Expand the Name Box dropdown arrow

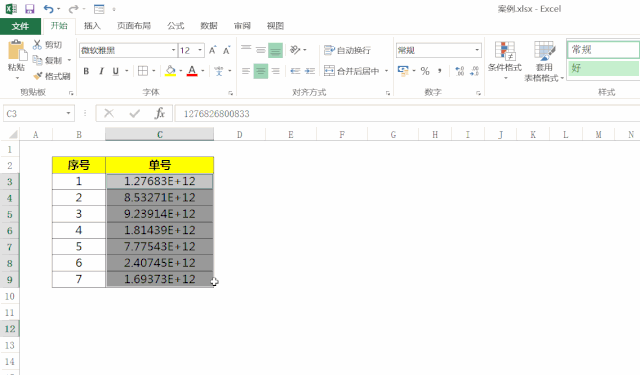pos(68,113)
